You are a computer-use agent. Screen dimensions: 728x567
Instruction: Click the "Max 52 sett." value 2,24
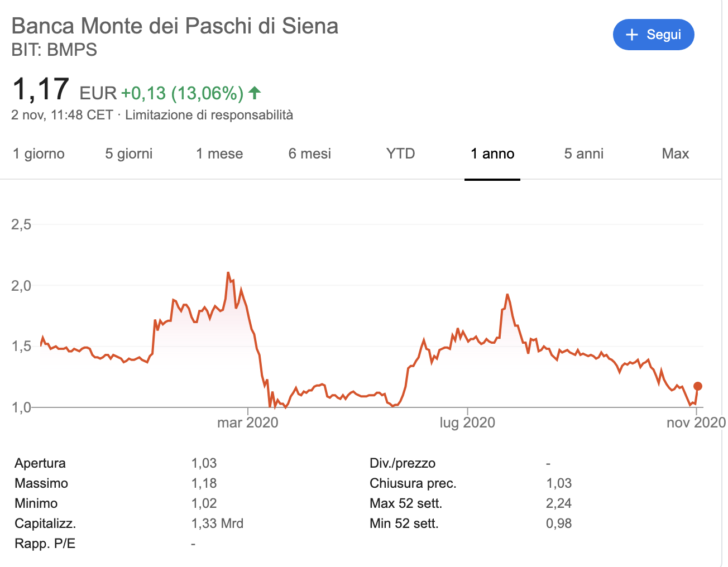pos(559,503)
